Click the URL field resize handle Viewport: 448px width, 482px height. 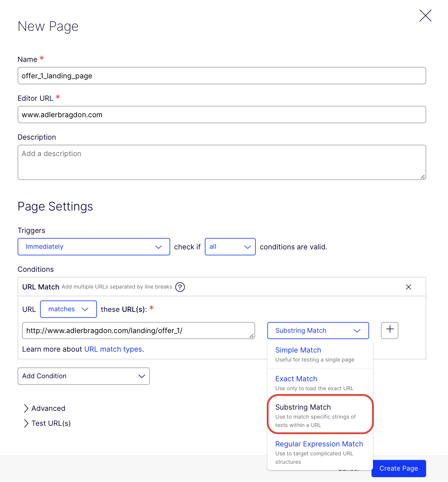[x=252, y=336]
